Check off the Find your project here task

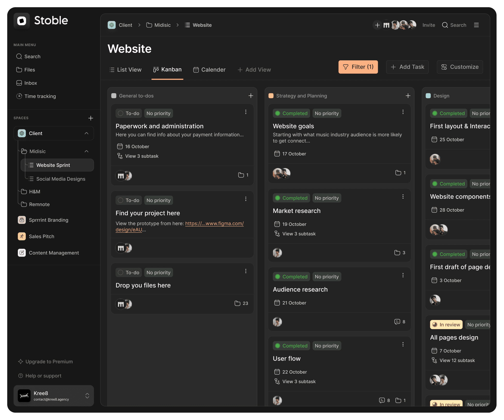[x=120, y=200]
